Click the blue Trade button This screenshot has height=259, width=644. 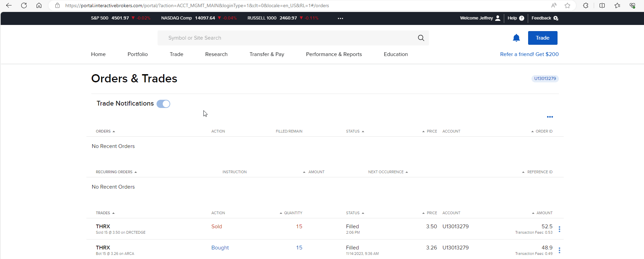pyautogui.click(x=542, y=38)
